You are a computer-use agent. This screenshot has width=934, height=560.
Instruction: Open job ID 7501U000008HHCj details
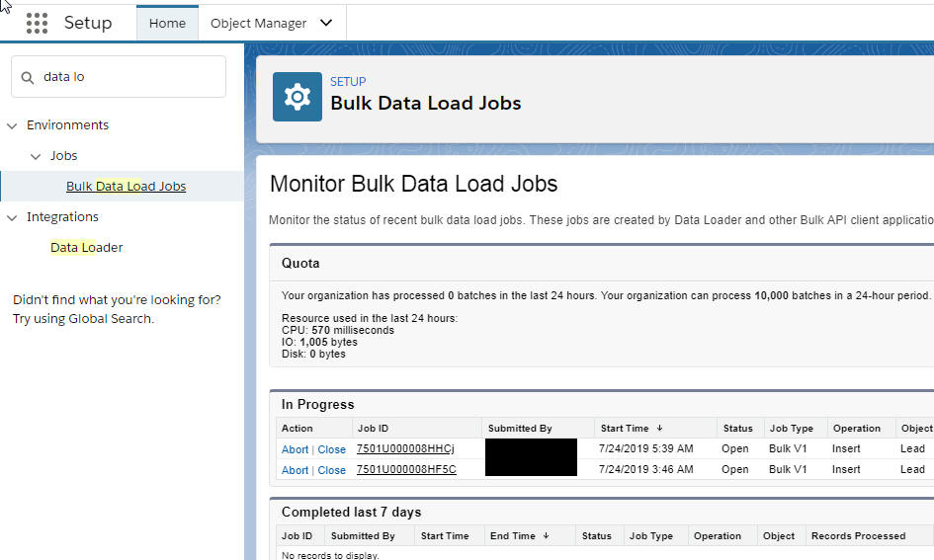point(405,449)
